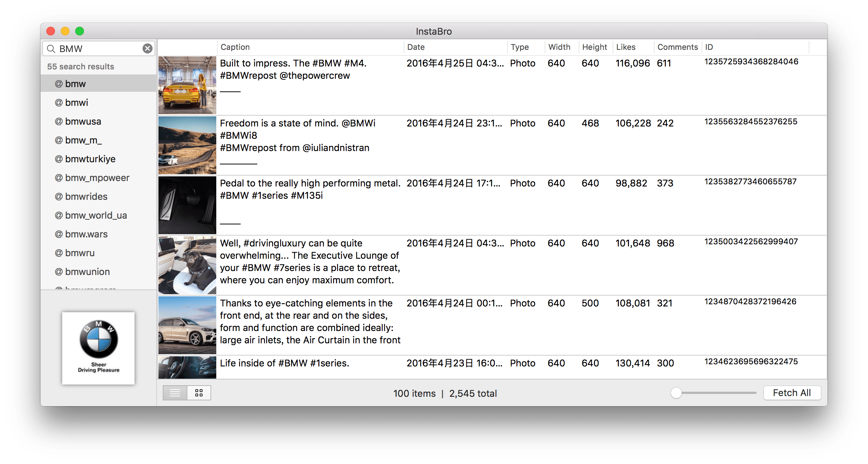Click likes value 130,414

tap(633, 363)
